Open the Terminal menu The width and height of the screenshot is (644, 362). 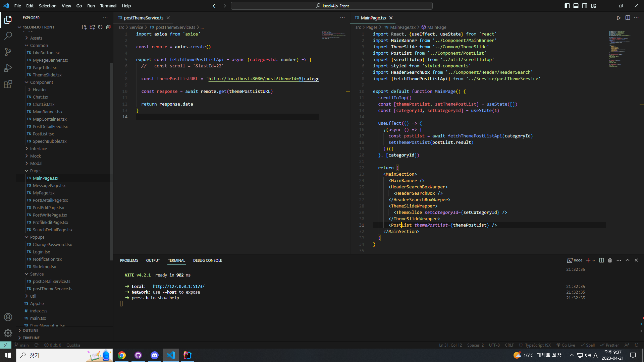[x=108, y=6]
